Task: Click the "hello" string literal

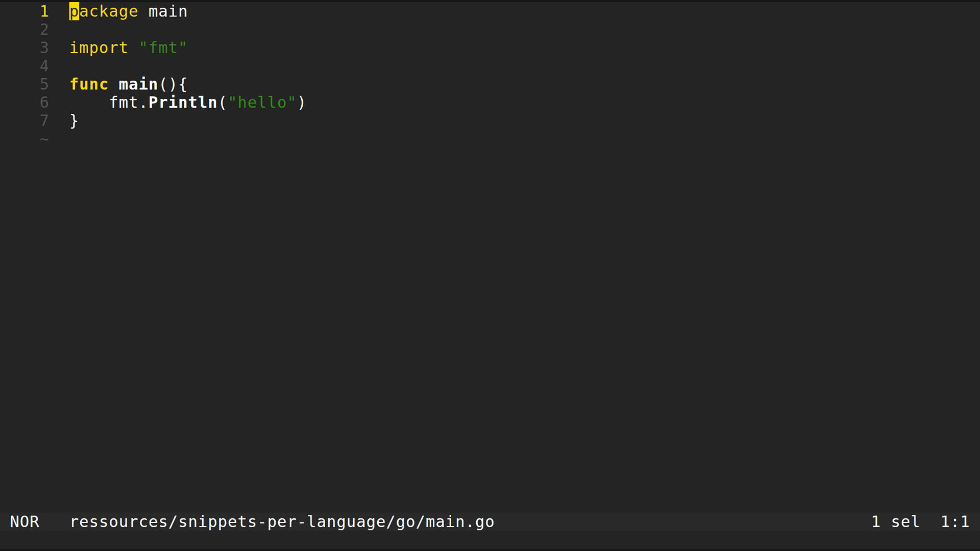Action: (x=262, y=103)
